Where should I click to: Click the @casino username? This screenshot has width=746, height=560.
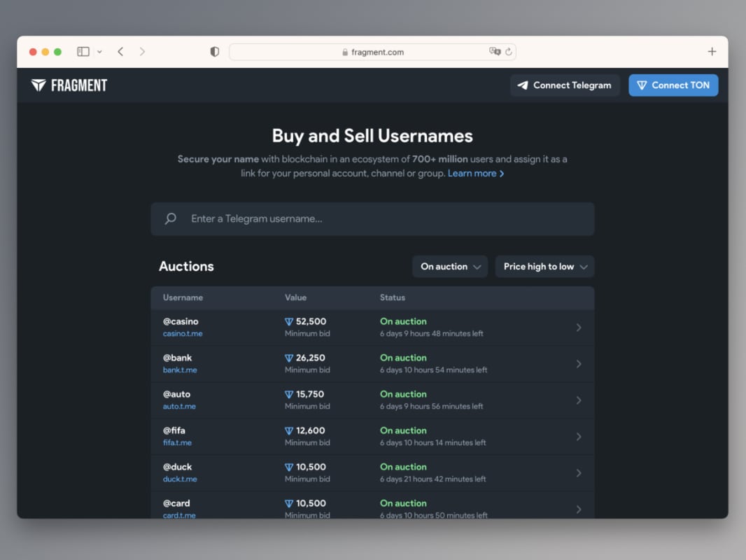(181, 321)
